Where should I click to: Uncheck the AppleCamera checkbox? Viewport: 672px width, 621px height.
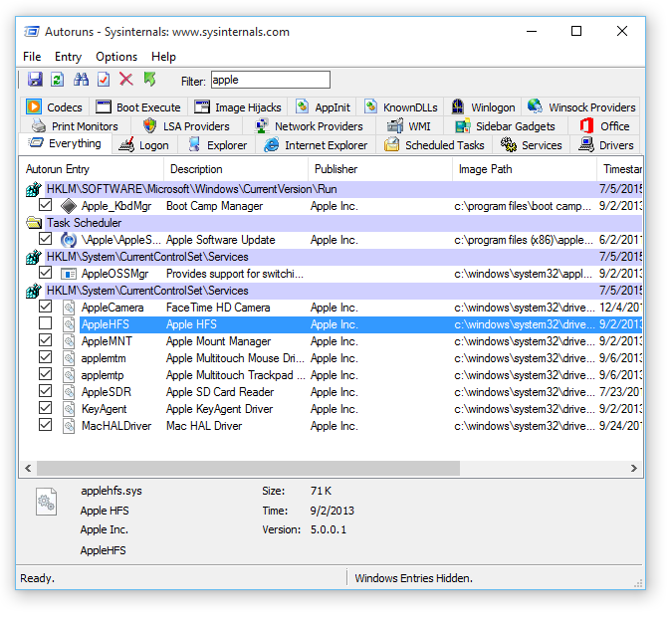click(45, 307)
